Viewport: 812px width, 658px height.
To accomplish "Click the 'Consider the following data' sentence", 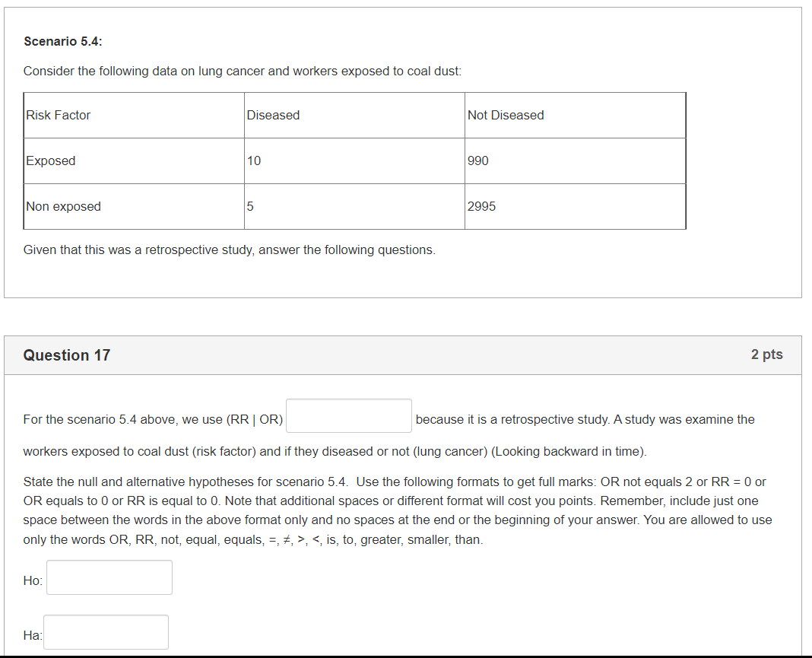I will 243,71.
